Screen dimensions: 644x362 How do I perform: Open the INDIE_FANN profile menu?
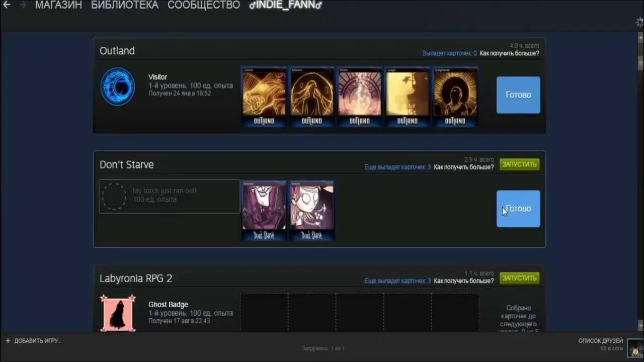point(285,5)
